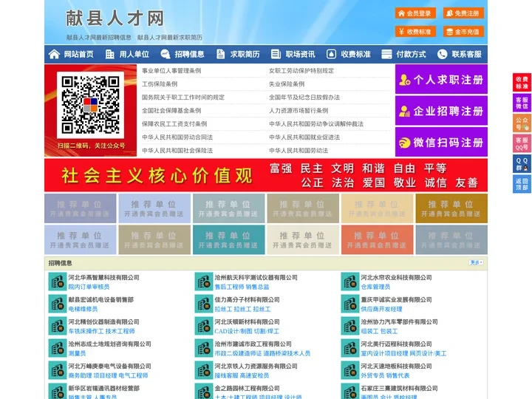Open the 网站首页 navigation item
532x399 pixels.
pos(79,54)
